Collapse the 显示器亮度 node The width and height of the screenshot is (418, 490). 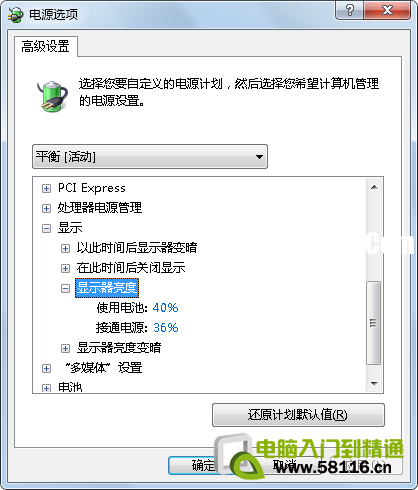coord(65,288)
